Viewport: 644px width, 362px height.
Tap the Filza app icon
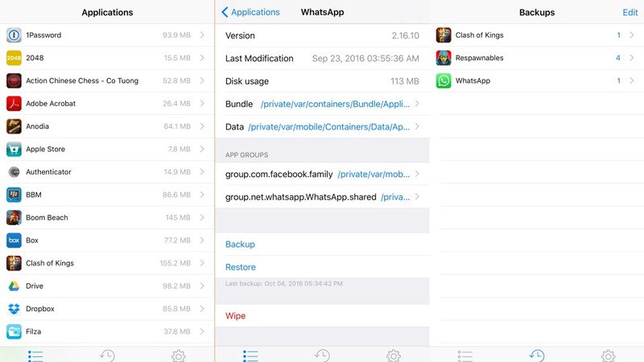tap(14, 331)
